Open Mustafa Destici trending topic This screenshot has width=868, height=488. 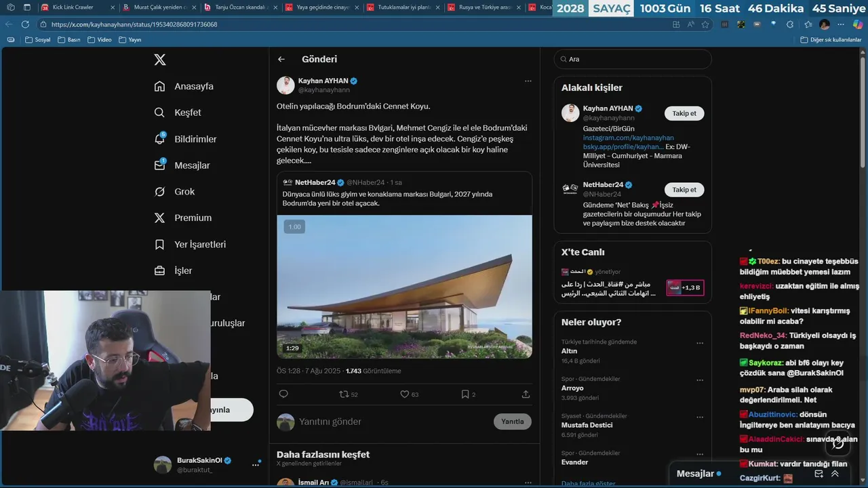point(587,425)
